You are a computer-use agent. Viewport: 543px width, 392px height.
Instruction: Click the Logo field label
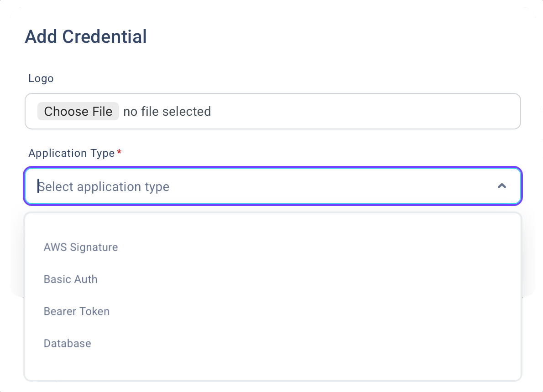tap(41, 78)
